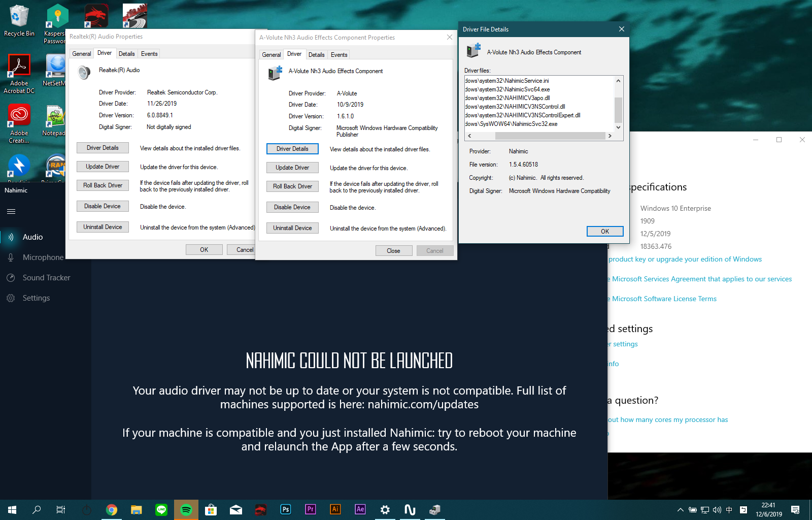
Task: Switch to Details tab in Realtek Audio Properties
Action: pos(127,54)
